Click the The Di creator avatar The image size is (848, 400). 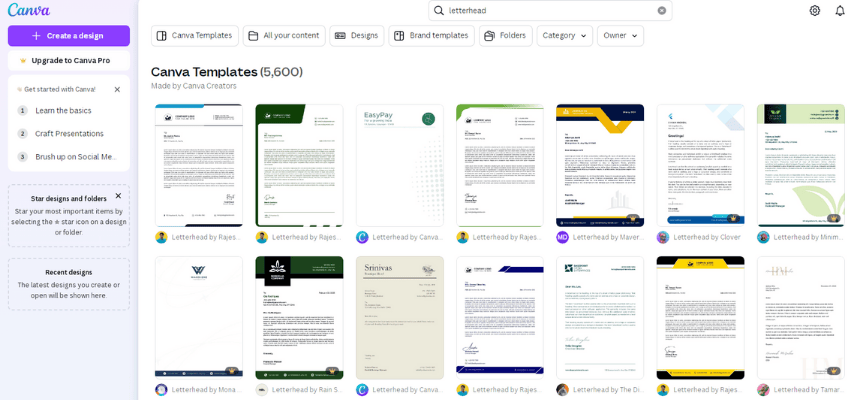click(x=562, y=390)
